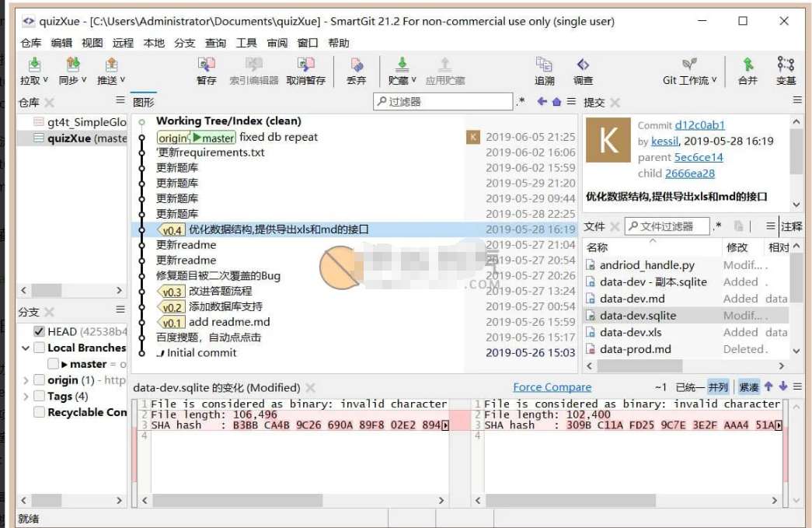Click the Force Compare link
This screenshot has width=812, height=528.
552,387
